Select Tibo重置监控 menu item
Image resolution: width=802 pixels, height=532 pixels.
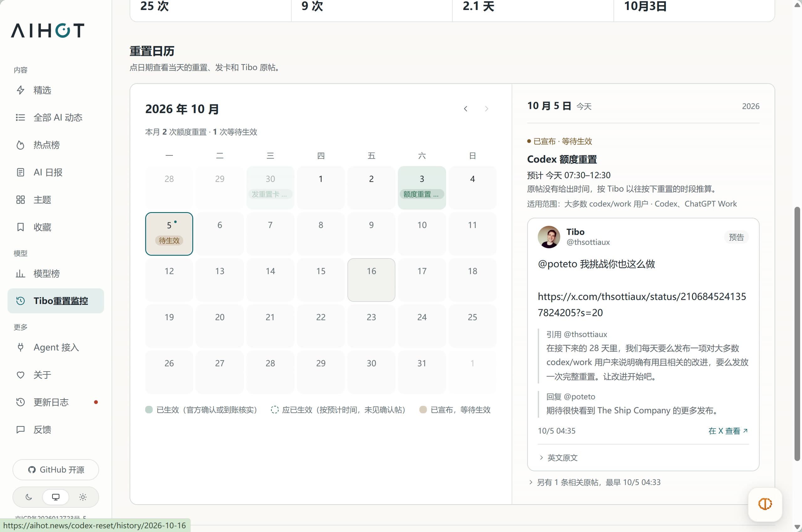click(56, 300)
